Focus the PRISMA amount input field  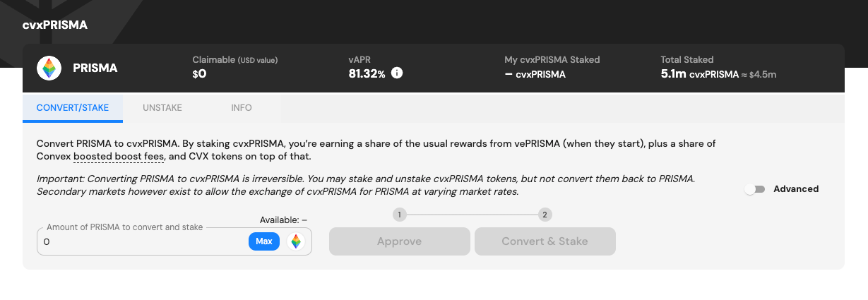click(141, 241)
